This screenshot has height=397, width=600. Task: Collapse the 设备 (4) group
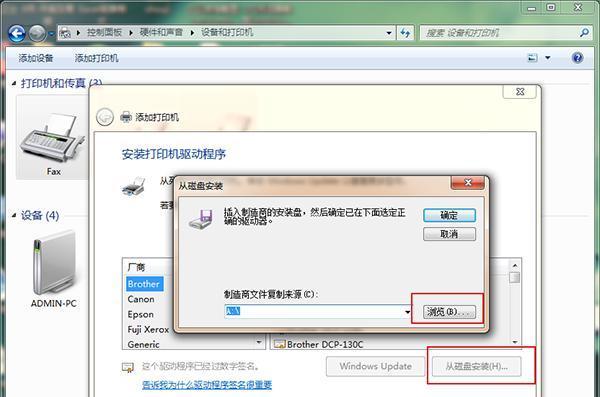tap(14, 216)
